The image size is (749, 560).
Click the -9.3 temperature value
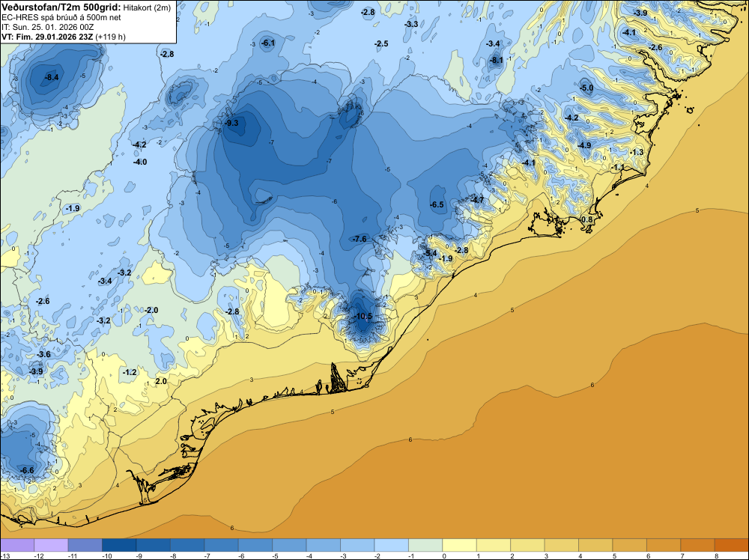(x=231, y=124)
